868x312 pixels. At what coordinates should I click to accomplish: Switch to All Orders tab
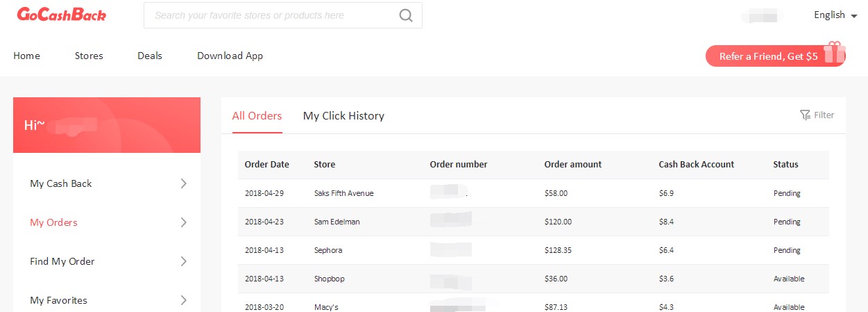pyautogui.click(x=257, y=115)
